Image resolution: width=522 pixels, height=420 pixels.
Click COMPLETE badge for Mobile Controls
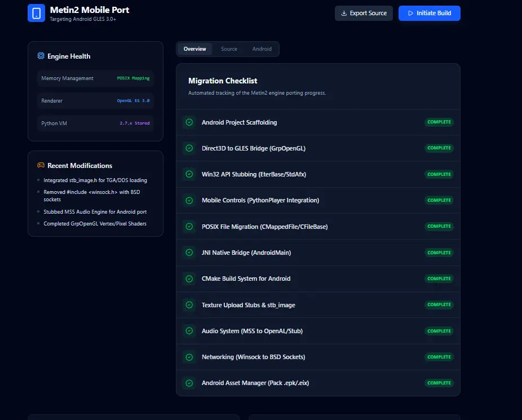tap(439, 200)
